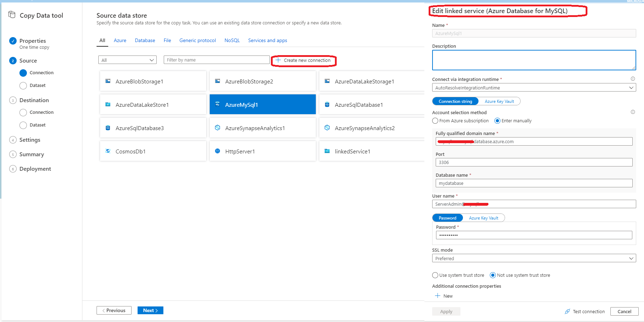Click the Port field showing 3306
The image size is (644, 322).
click(534, 162)
